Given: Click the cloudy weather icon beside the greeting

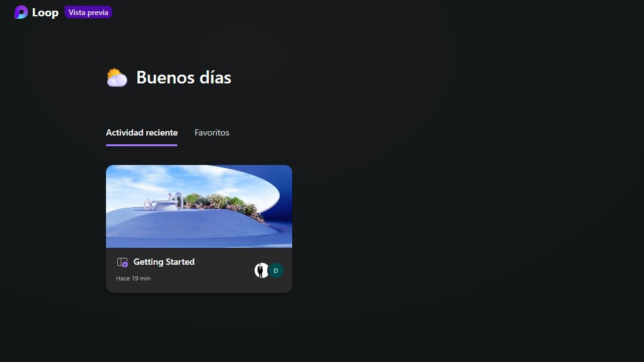Looking at the screenshot, I should pos(117,77).
